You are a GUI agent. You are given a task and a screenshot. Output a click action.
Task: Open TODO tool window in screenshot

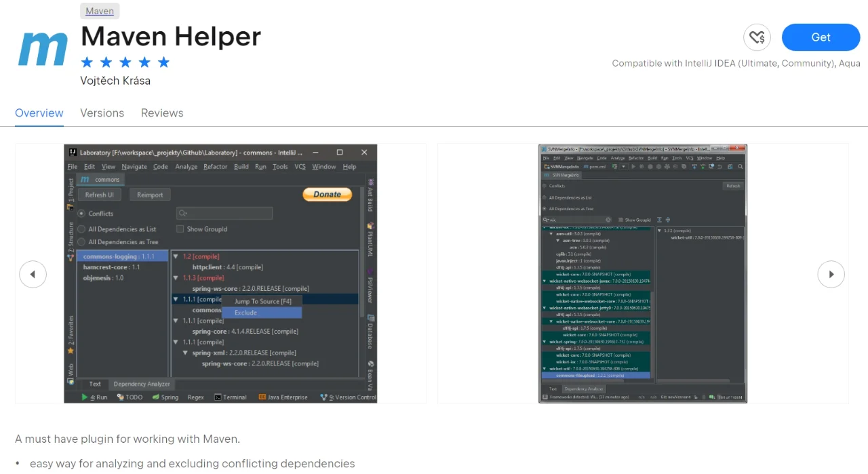point(130,397)
